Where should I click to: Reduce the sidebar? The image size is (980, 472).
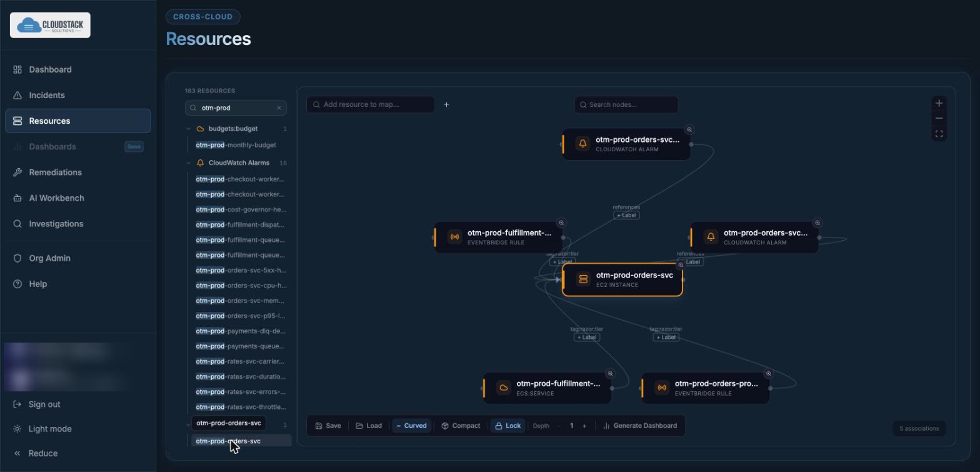(x=36, y=453)
